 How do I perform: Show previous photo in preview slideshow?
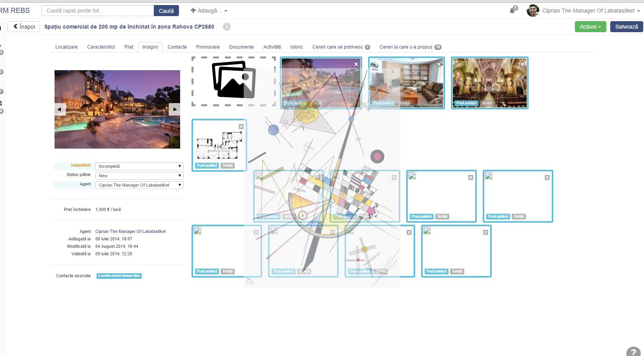coord(60,109)
